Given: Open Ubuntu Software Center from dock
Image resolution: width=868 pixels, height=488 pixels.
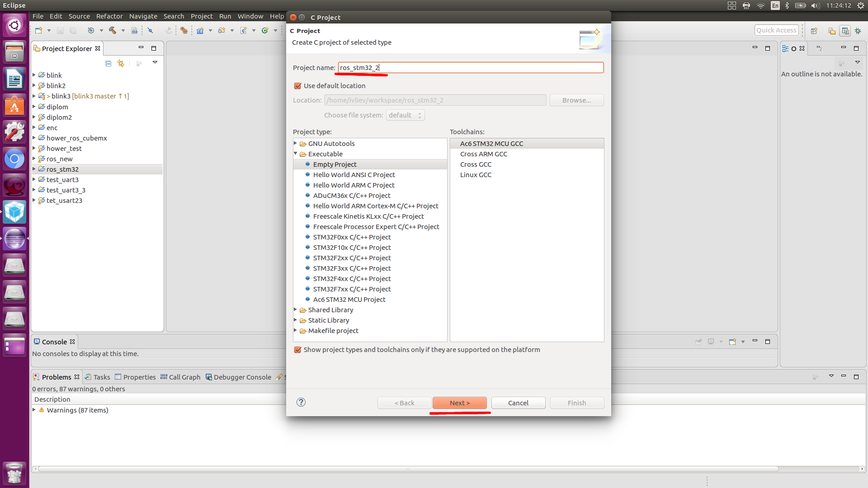Looking at the screenshot, I should point(14,105).
